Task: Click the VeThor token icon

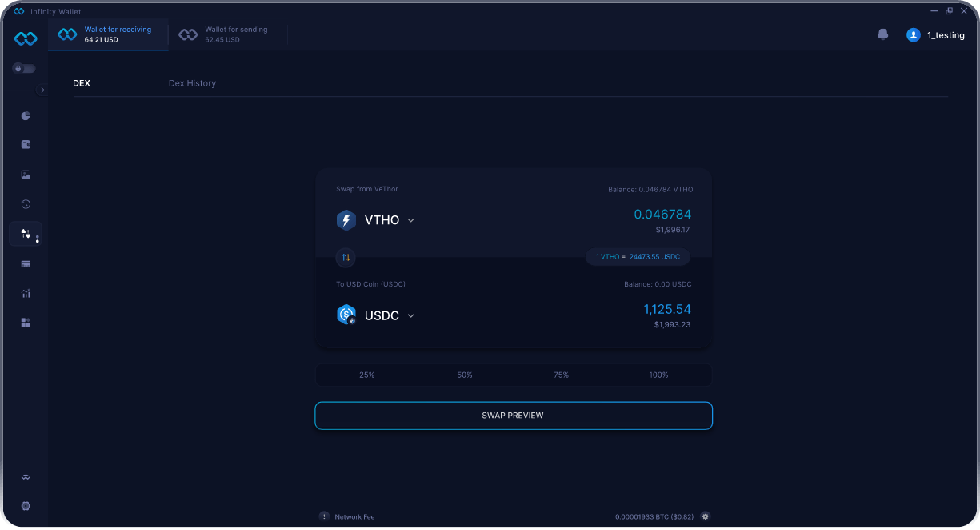Action: (x=346, y=220)
